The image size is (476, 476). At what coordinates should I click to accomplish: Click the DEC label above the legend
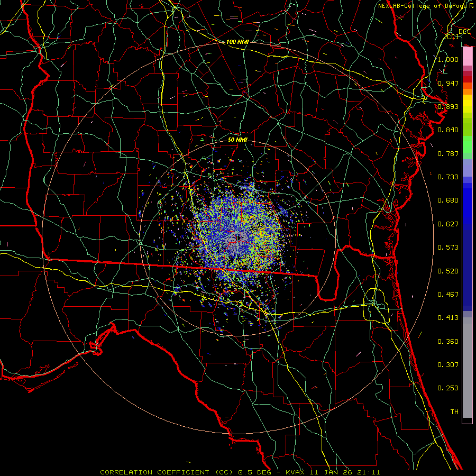[x=464, y=32]
